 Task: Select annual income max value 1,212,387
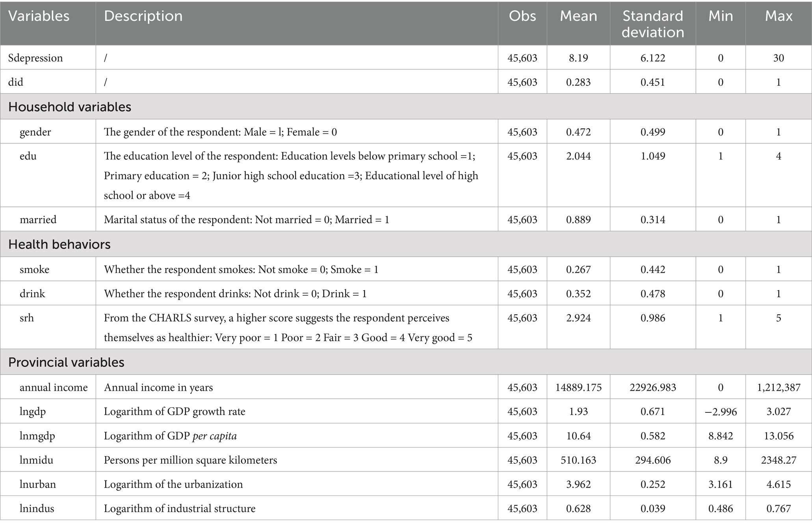pyautogui.click(x=779, y=387)
